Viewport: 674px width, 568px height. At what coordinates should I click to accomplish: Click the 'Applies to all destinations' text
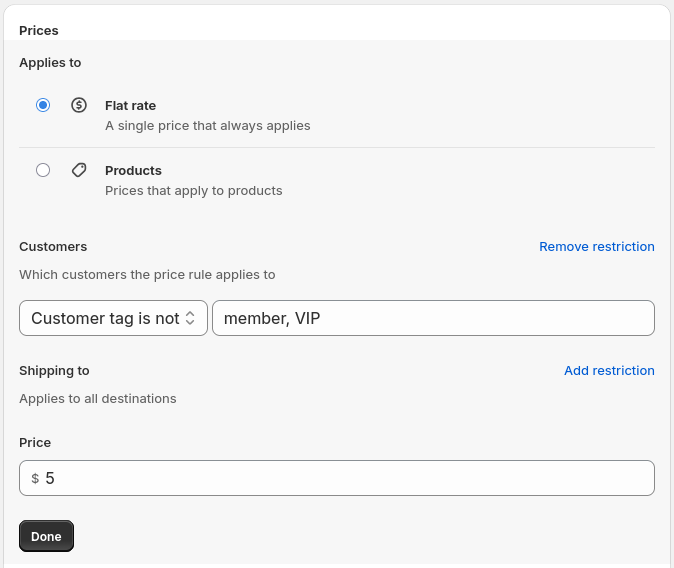pos(97,398)
